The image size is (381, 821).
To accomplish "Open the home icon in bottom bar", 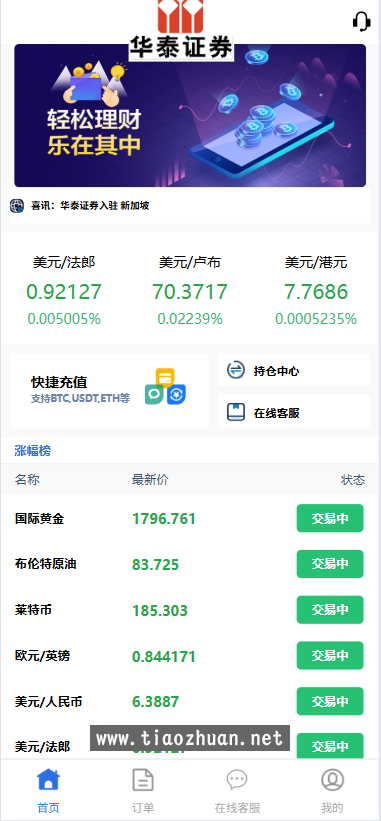I will click(48, 780).
